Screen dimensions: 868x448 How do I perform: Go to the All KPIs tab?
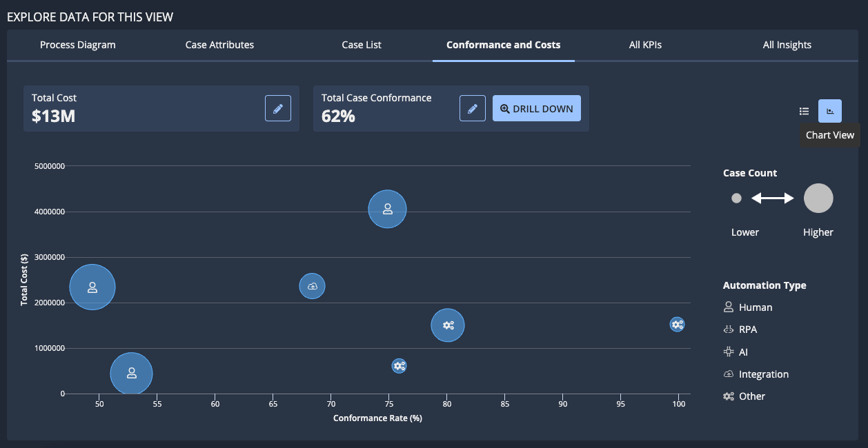[x=645, y=45]
